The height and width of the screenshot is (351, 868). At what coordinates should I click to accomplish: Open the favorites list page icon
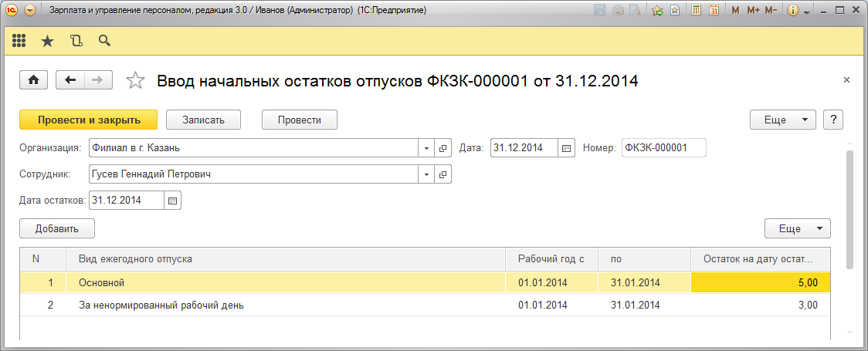(x=675, y=11)
